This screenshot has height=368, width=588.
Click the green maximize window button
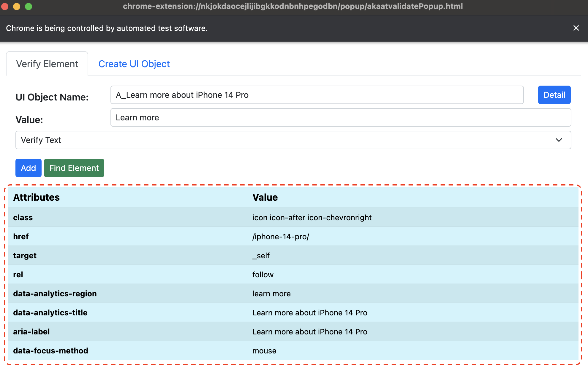(29, 6)
